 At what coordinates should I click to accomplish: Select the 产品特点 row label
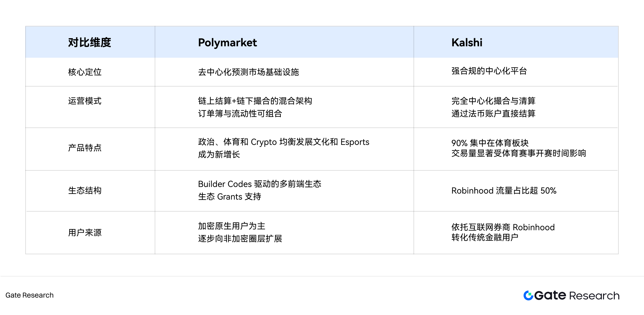point(85,148)
